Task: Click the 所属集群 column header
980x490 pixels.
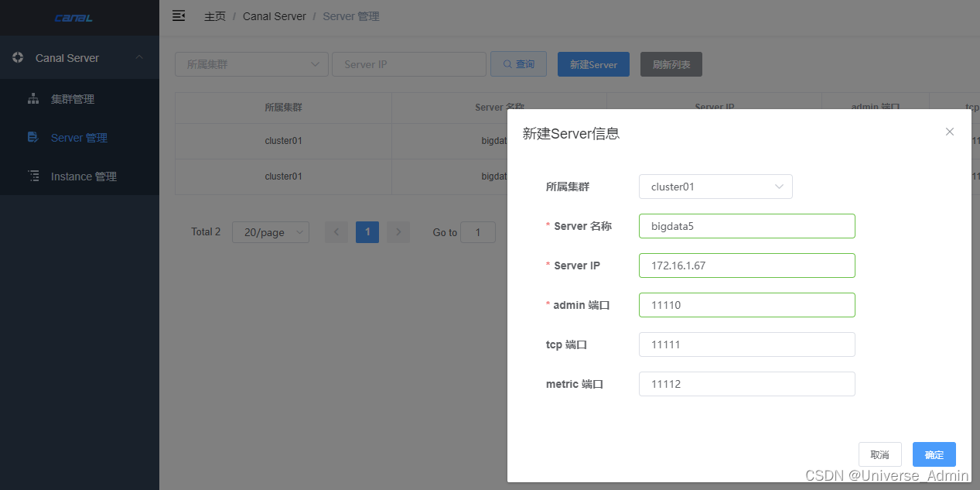Action: (283, 108)
